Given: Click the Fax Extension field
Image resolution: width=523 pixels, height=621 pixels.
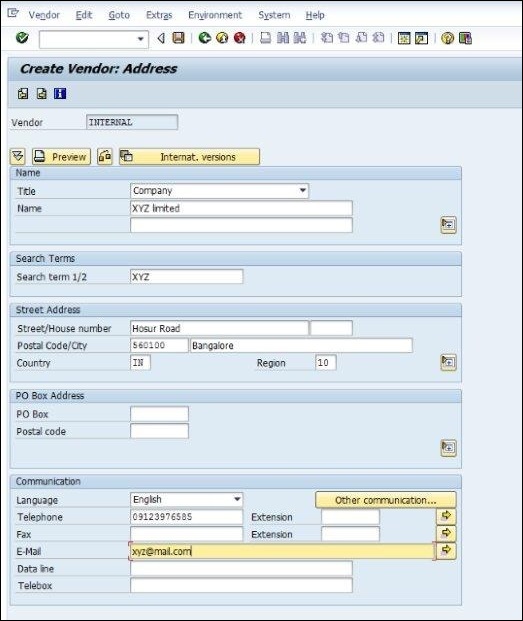Looking at the screenshot, I should pos(350,534).
